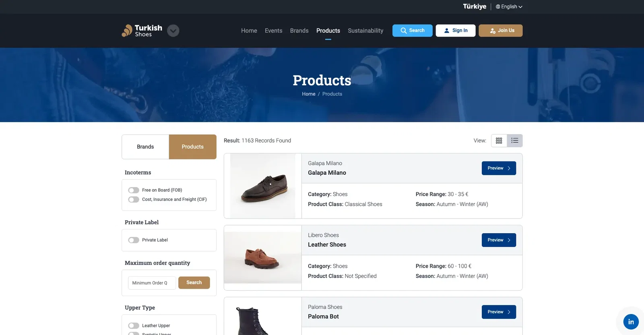The width and height of the screenshot is (644, 335).
Task: Select the Brands filter tab
Action: click(145, 147)
